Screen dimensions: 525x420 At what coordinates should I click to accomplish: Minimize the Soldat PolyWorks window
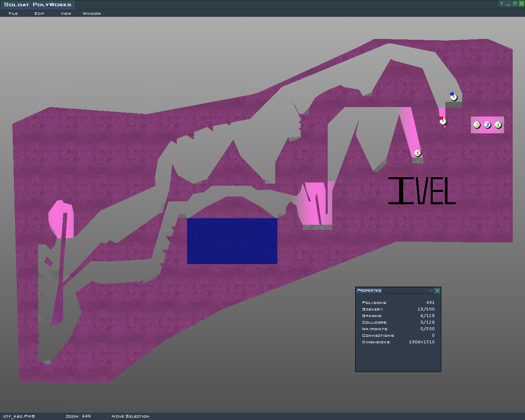coord(508,4)
